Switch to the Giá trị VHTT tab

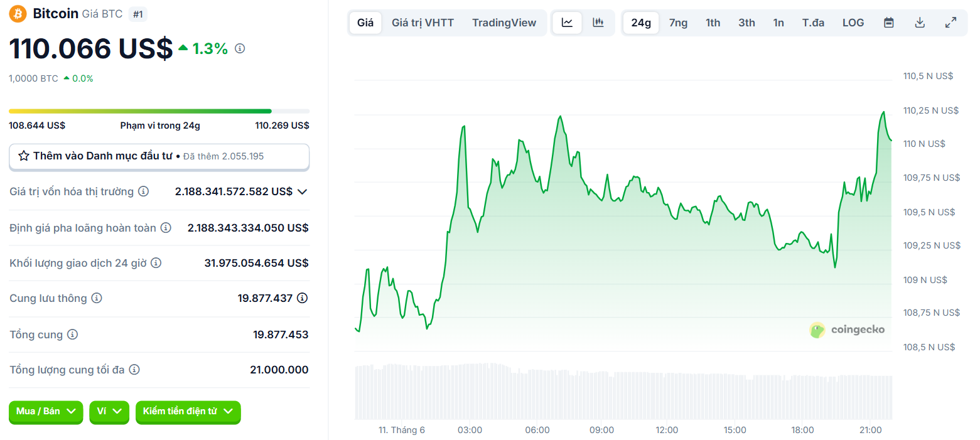pyautogui.click(x=423, y=23)
